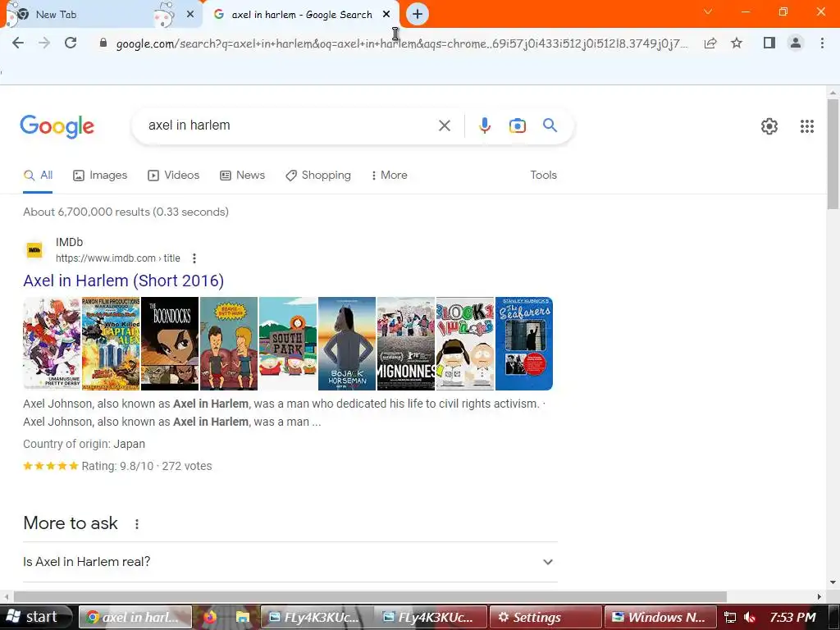Open the Settings taskbar window
This screenshot has height=630, width=840.
pyautogui.click(x=546, y=617)
